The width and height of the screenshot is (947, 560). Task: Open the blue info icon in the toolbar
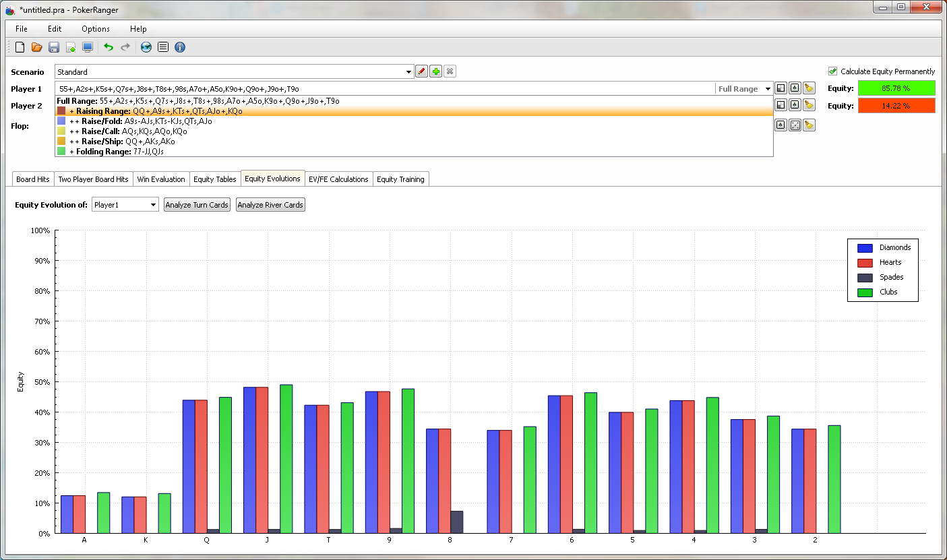pos(180,47)
